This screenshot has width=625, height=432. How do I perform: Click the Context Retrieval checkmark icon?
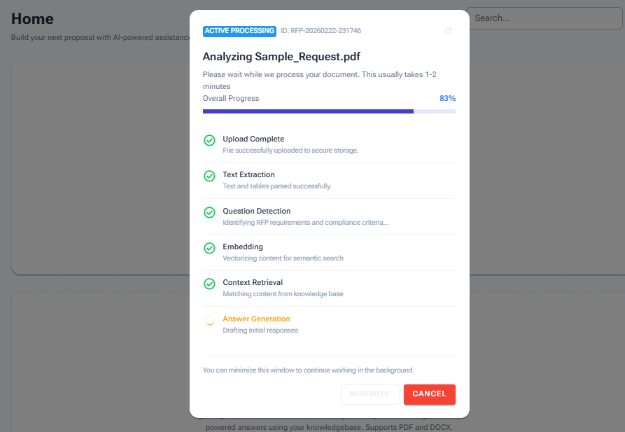click(209, 284)
